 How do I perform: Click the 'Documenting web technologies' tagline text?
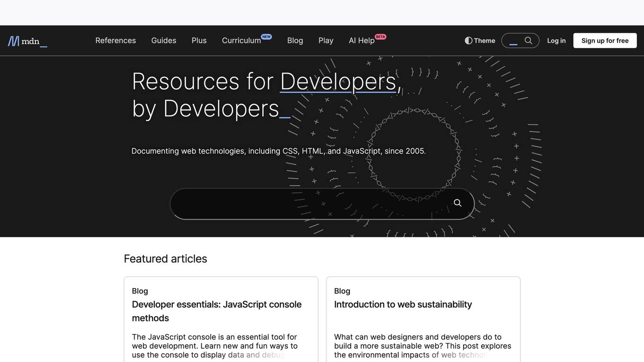click(278, 151)
